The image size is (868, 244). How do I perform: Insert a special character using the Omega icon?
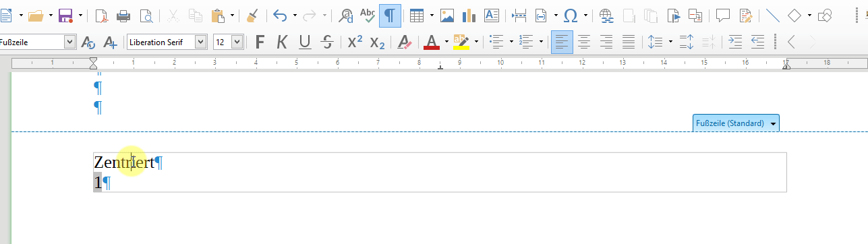(571, 15)
